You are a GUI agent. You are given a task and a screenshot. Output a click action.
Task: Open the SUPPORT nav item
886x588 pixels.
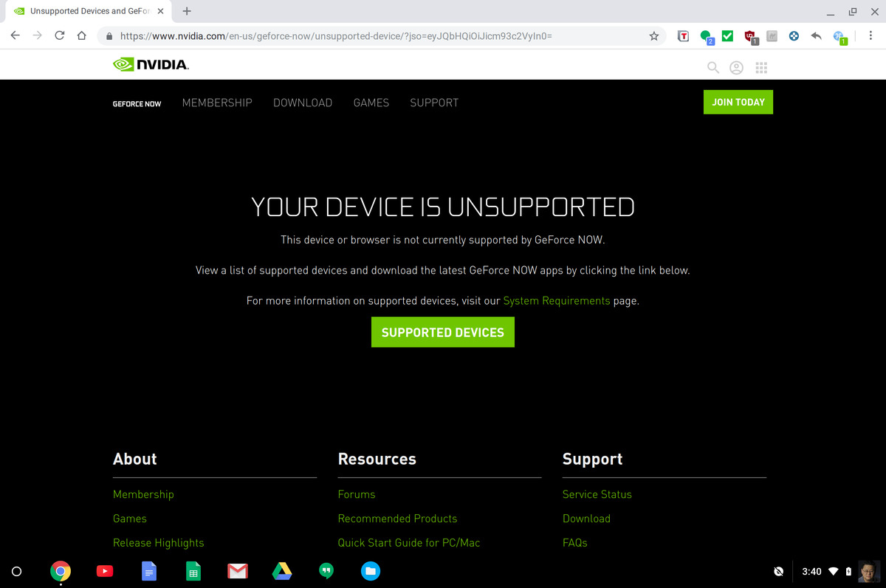(434, 103)
